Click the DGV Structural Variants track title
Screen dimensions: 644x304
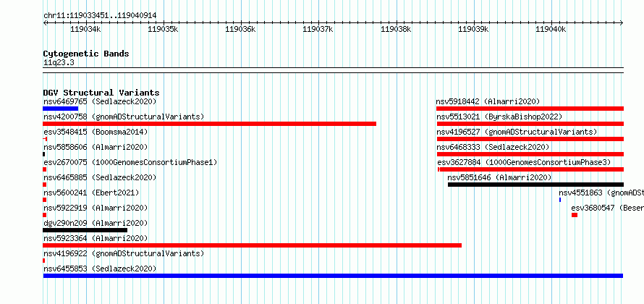pos(101,93)
